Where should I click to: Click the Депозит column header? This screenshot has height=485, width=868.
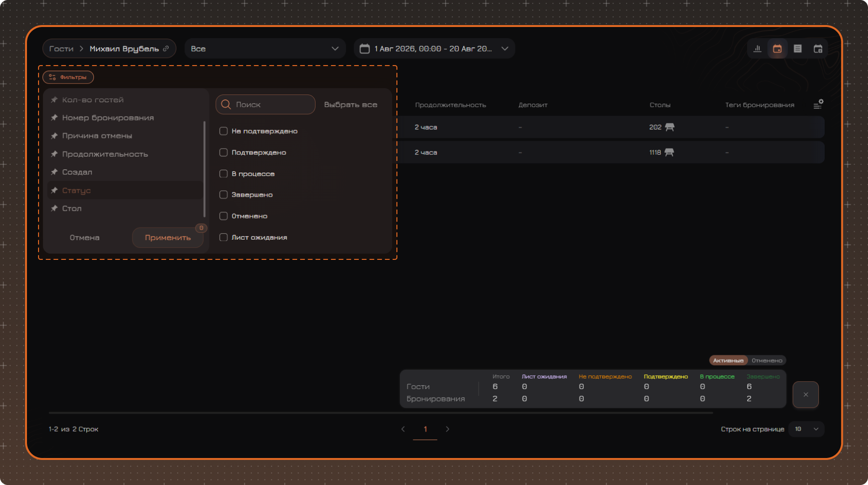click(x=533, y=105)
